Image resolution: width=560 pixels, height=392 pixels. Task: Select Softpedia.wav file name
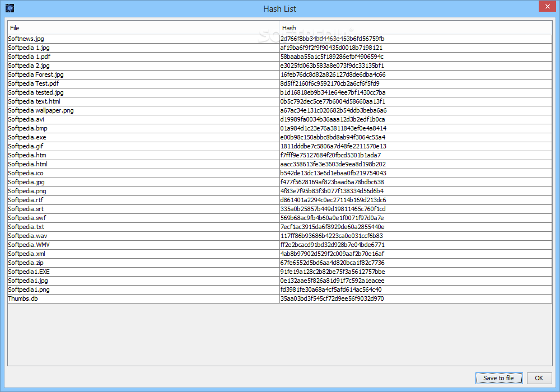(27, 236)
